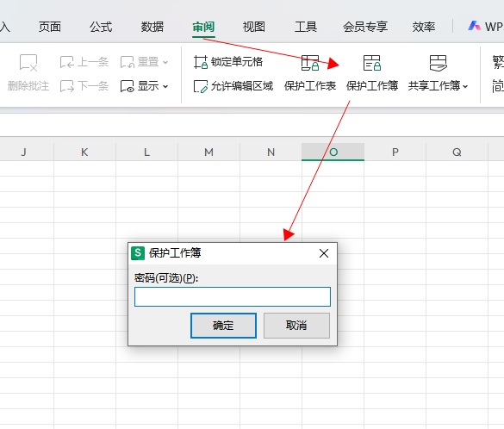This screenshot has height=429, width=504.
Task: Select column P header
Action: (x=395, y=152)
